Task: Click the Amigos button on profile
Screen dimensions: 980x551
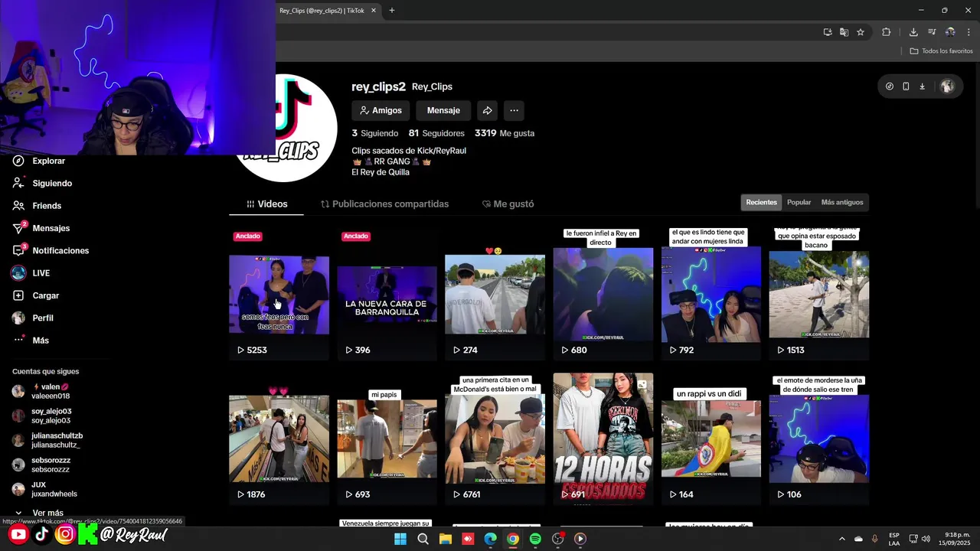Action: click(x=381, y=110)
